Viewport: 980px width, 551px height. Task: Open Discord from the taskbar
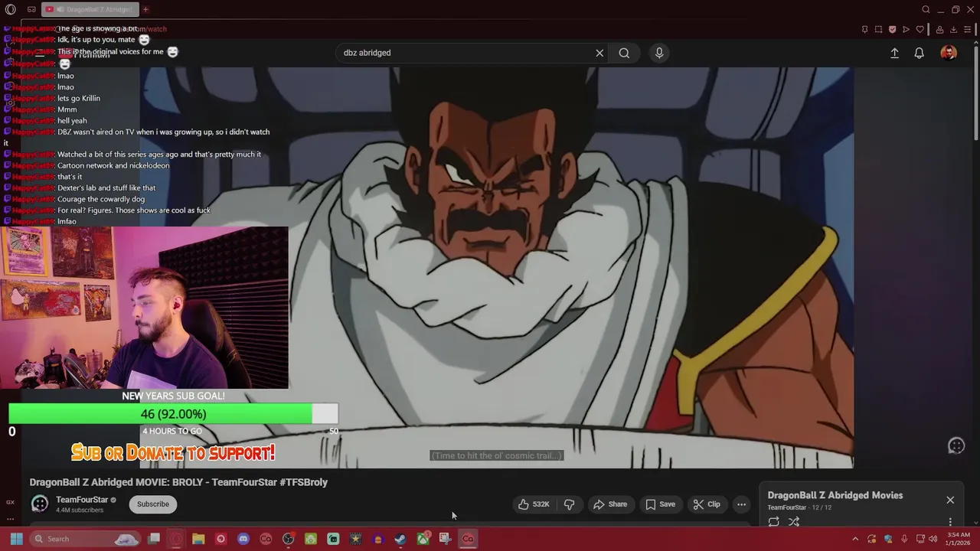tap(243, 539)
